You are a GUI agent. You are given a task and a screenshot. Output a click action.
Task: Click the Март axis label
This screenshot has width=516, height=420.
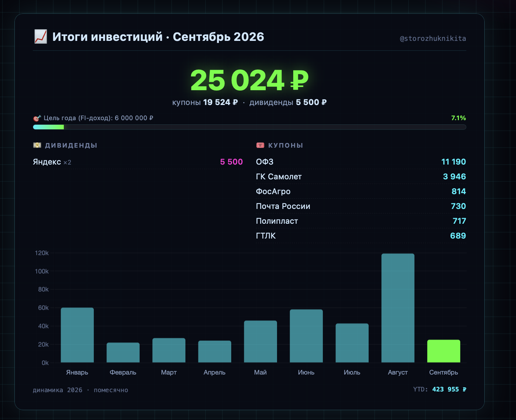(x=169, y=372)
